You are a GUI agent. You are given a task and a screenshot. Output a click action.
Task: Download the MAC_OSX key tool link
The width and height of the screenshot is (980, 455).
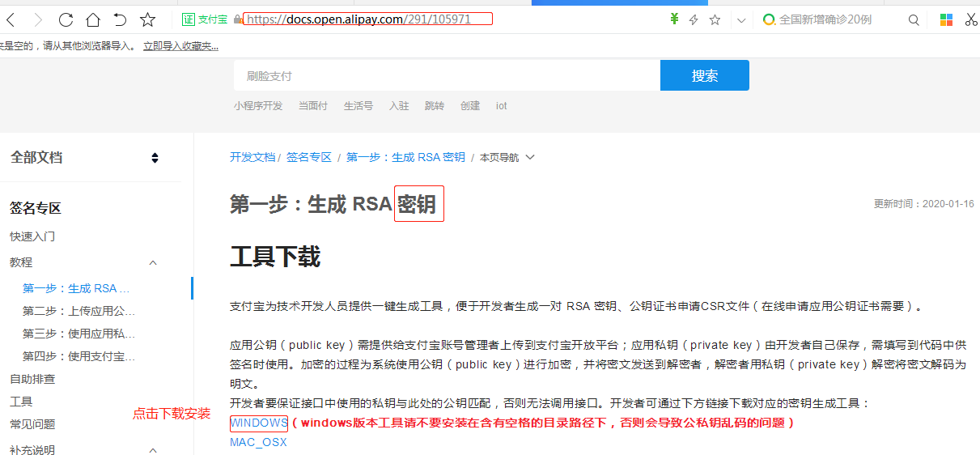pyautogui.click(x=258, y=442)
